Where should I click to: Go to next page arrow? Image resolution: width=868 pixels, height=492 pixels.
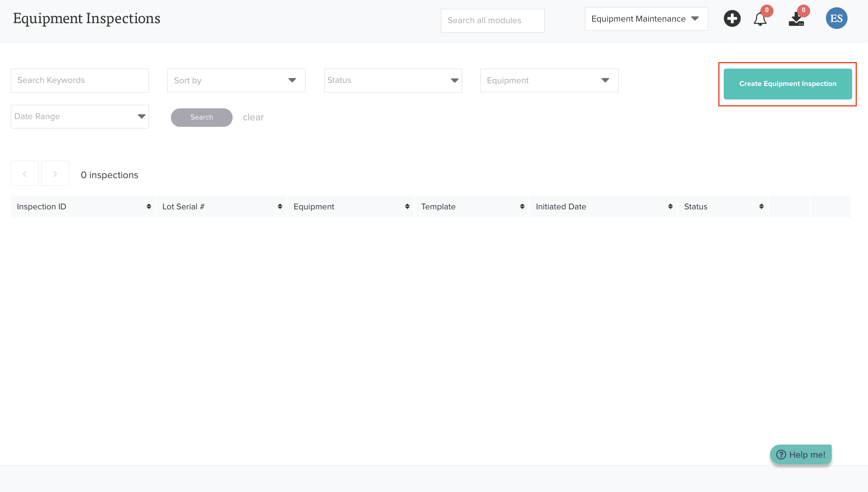[x=55, y=174]
